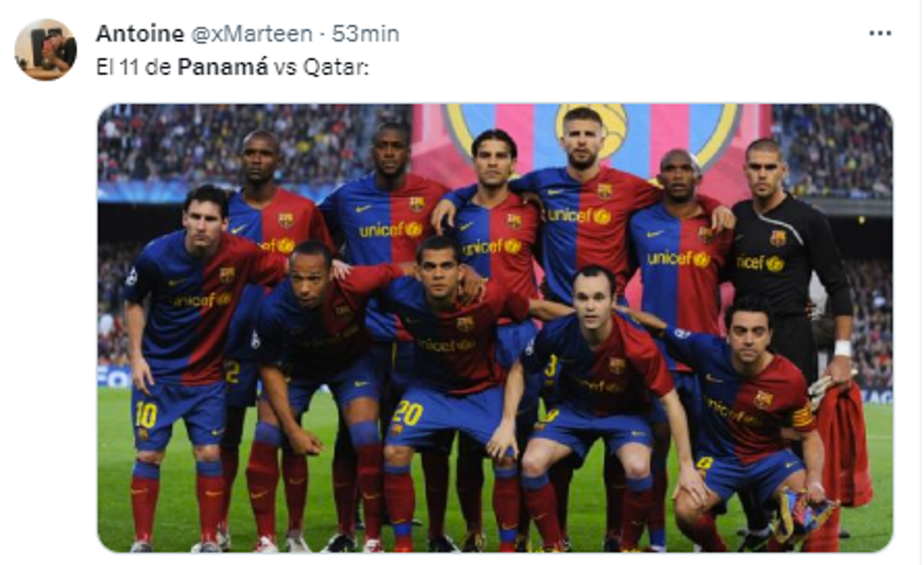Open the attached team photo

tap(494, 328)
